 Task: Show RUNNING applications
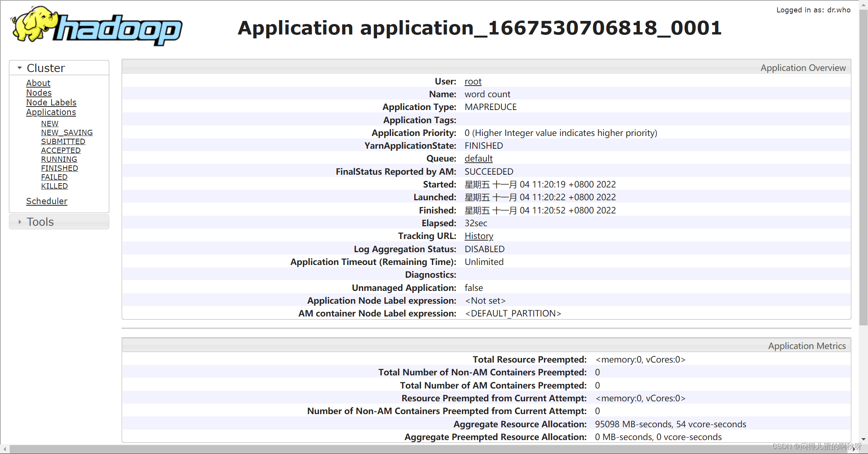59,159
